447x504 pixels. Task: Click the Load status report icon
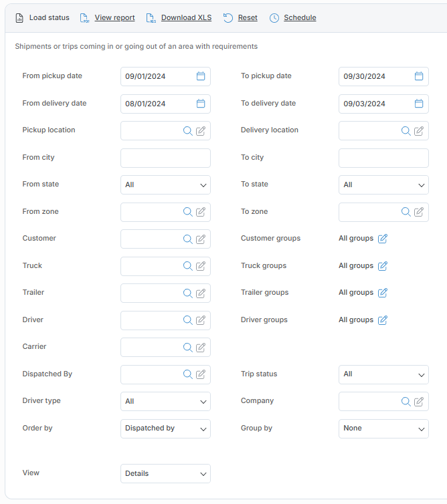point(19,18)
